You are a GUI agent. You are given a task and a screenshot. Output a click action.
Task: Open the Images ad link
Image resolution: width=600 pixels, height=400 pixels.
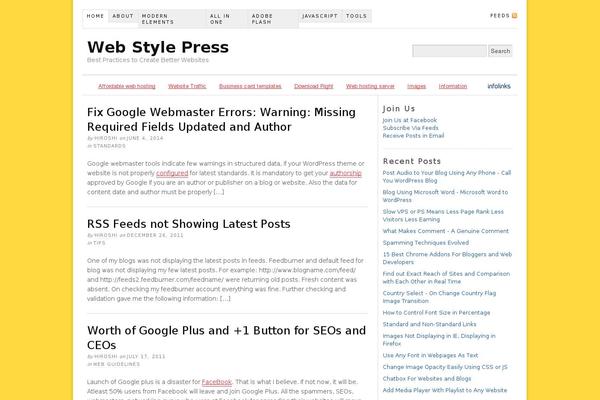(416, 86)
